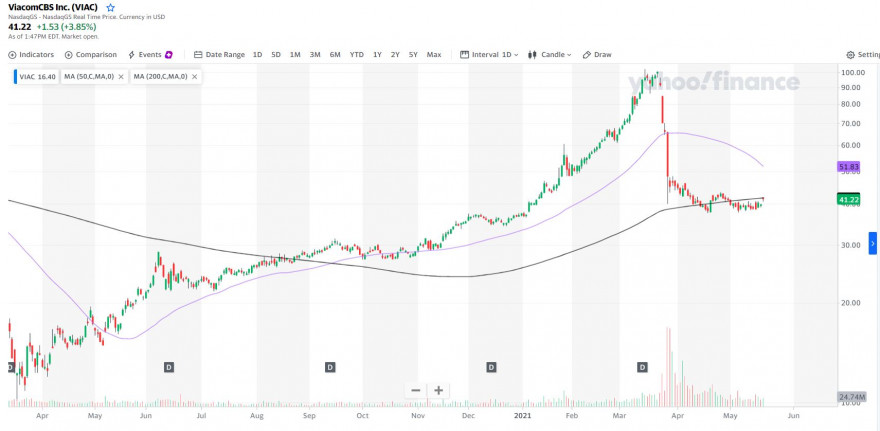Click the 2021 axis label
This screenshot has width=880, height=431.
coord(522,416)
